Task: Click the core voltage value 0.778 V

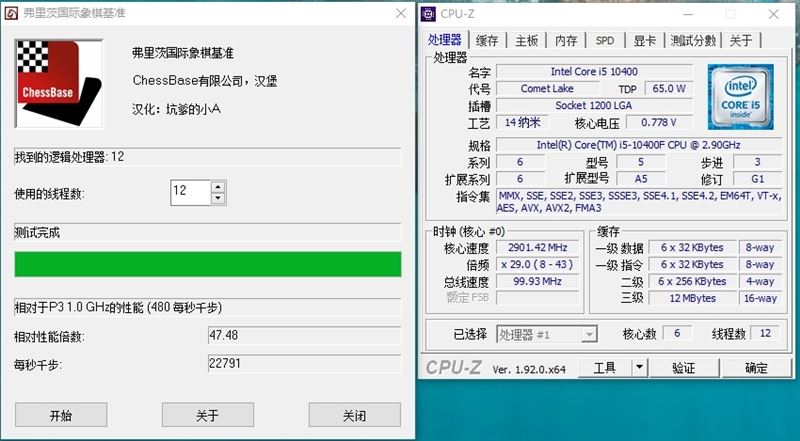Action: click(659, 122)
